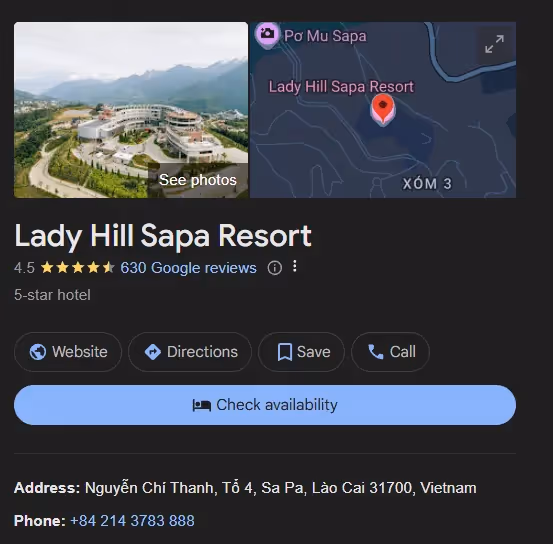The width and height of the screenshot is (553, 544).
Task: Click the red Lady Hill map pin
Action: pyautogui.click(x=383, y=109)
